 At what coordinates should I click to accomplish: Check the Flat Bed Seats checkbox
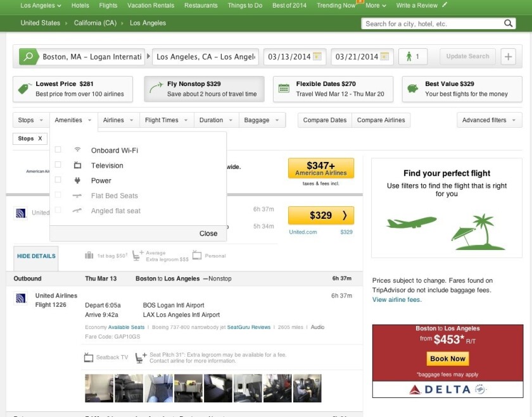[58, 195]
